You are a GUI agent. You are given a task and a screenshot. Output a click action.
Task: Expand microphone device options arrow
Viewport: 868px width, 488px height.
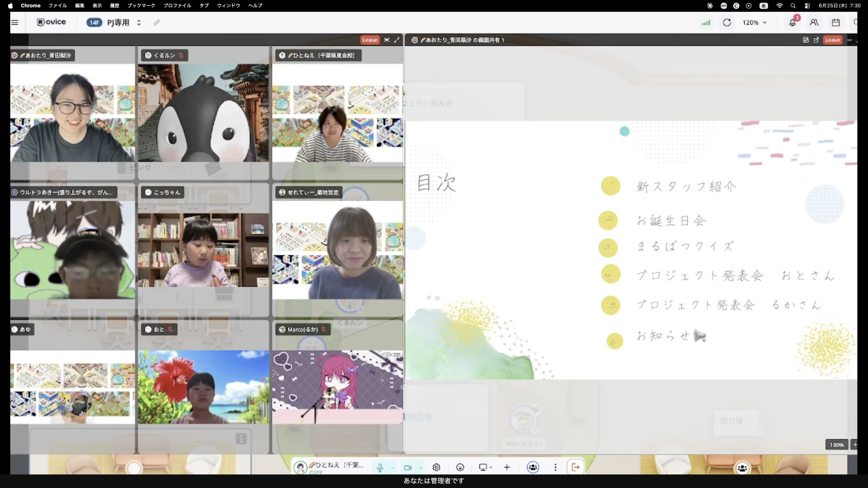[x=392, y=468]
